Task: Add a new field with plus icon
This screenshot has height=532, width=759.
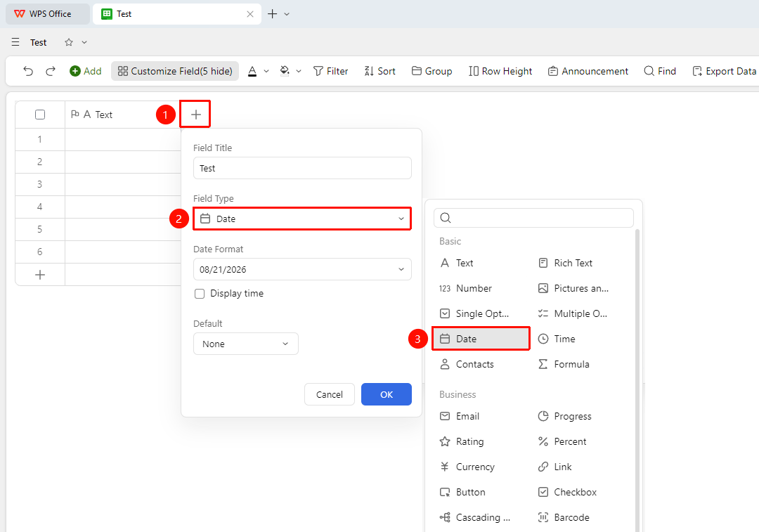Action: pyautogui.click(x=195, y=115)
